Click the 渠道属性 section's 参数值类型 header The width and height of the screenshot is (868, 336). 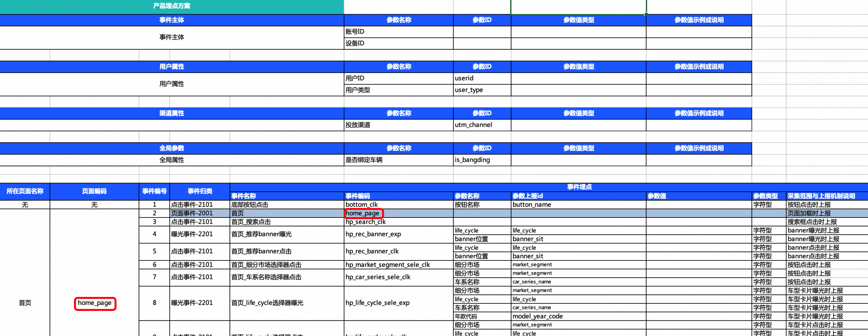coord(579,113)
